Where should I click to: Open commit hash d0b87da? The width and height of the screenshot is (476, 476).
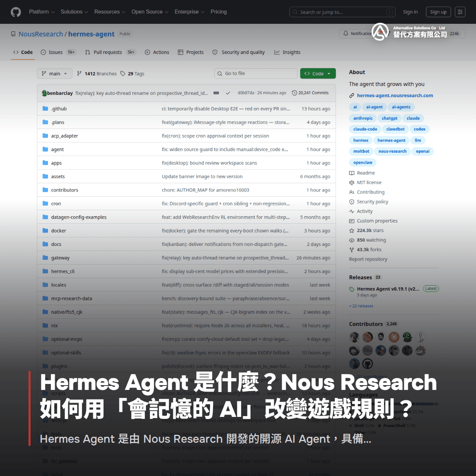(246, 93)
